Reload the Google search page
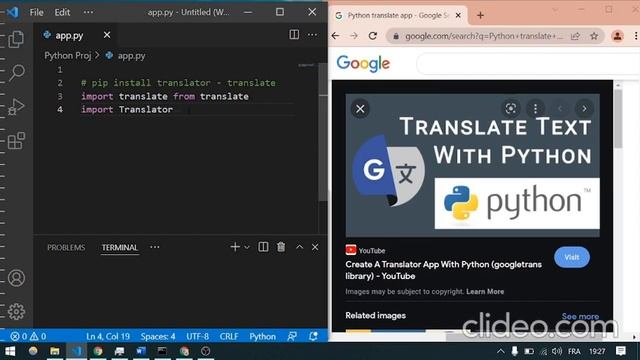This screenshot has height=360, width=640. click(x=373, y=36)
